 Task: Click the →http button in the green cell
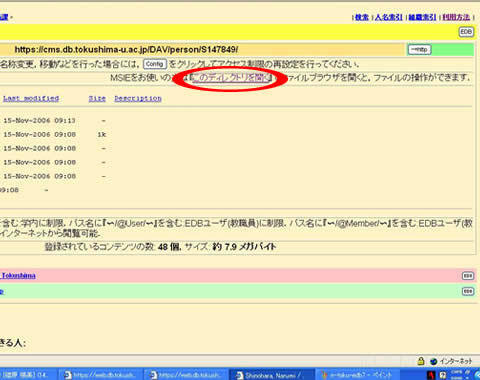(420, 50)
